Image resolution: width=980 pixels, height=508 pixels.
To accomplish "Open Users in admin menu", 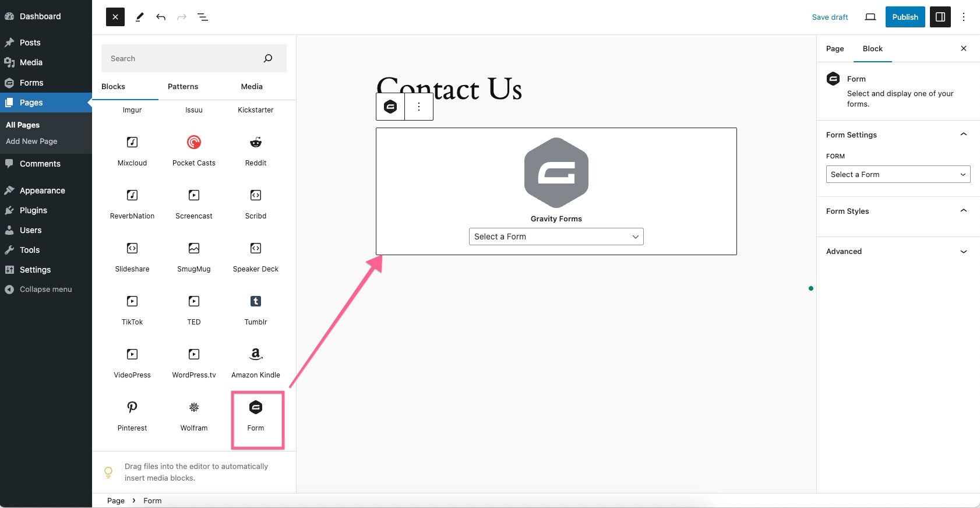I will pyautogui.click(x=46, y=230).
